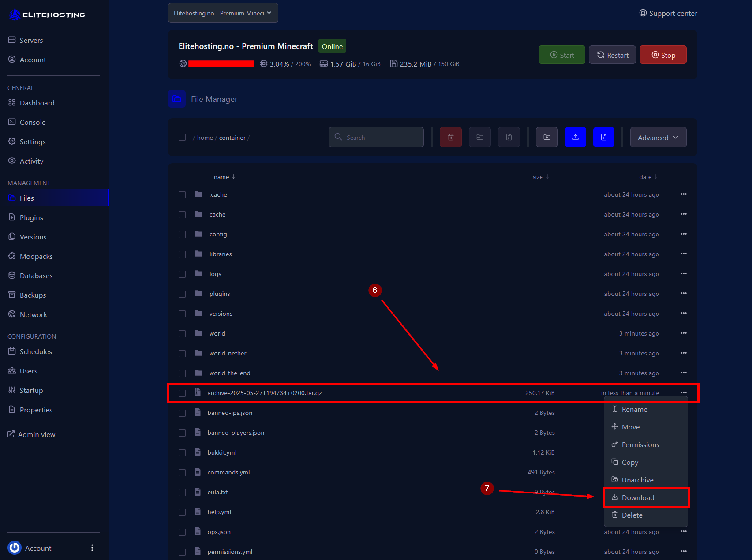Choose Rename in the context menu
The width and height of the screenshot is (752, 560).
(646, 409)
